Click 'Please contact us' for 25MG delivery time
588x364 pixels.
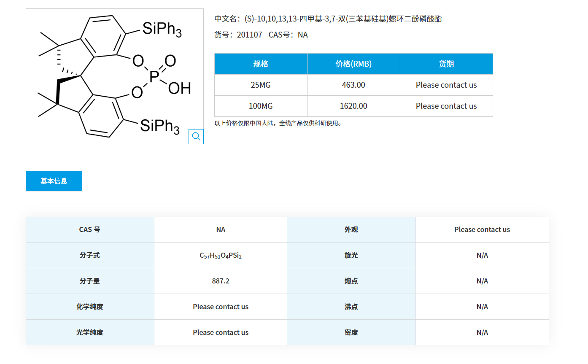click(x=446, y=85)
